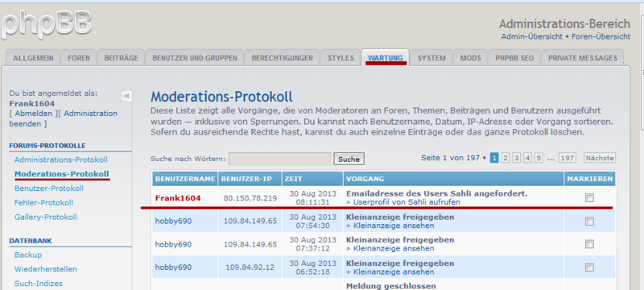Focus the Suche nach Wörtern field
Screen dimensions: 644x290
(279, 159)
